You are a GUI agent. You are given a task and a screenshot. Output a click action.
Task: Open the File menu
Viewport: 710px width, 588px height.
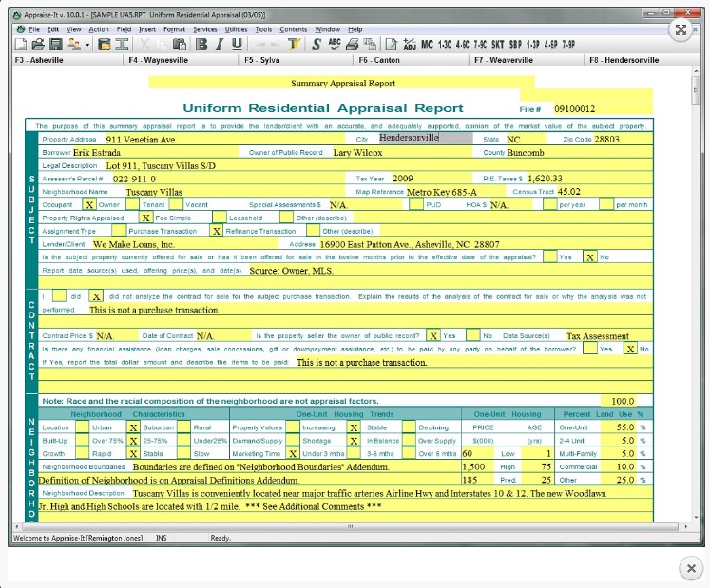pos(34,29)
